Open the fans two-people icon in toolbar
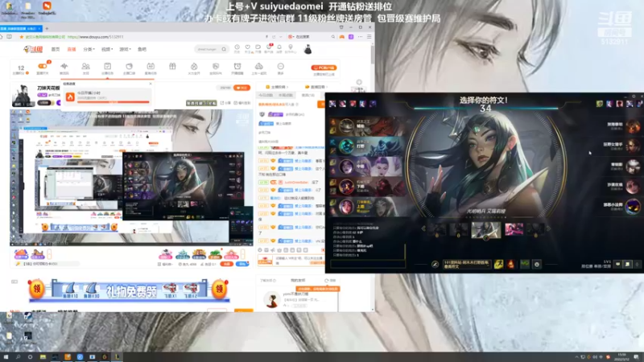 tap(86, 66)
